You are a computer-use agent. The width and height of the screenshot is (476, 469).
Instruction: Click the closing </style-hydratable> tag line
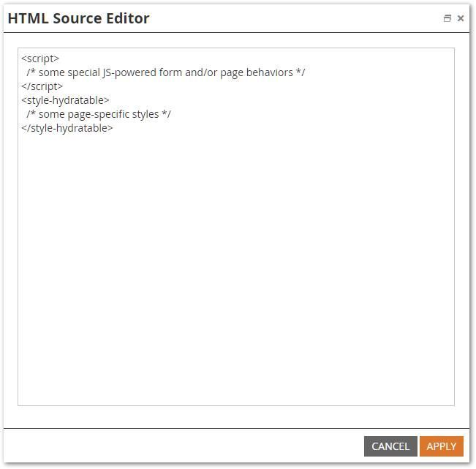coord(67,128)
